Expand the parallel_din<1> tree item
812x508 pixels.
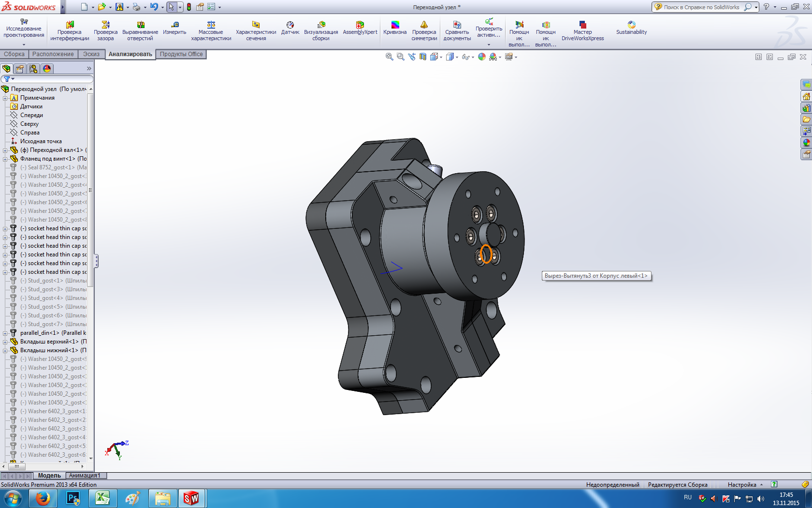click(5, 333)
